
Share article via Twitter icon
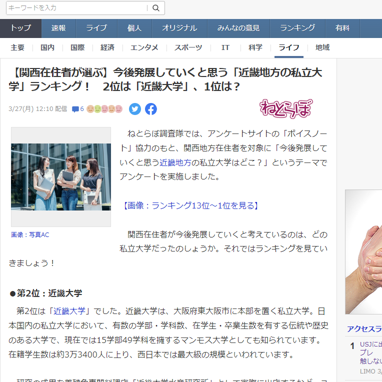135,109
